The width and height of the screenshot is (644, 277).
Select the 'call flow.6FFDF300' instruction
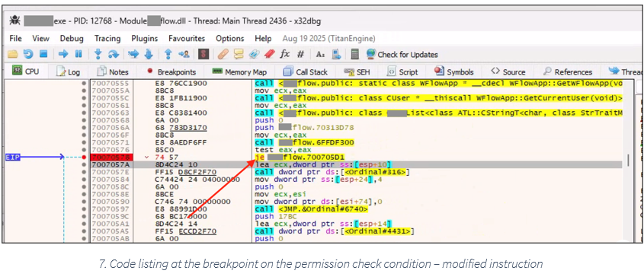(304, 142)
